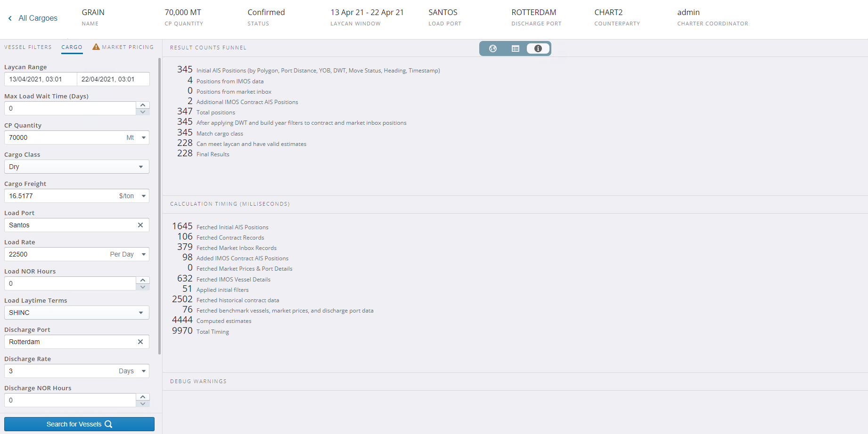Open the table/list results view icon

[x=515, y=48]
